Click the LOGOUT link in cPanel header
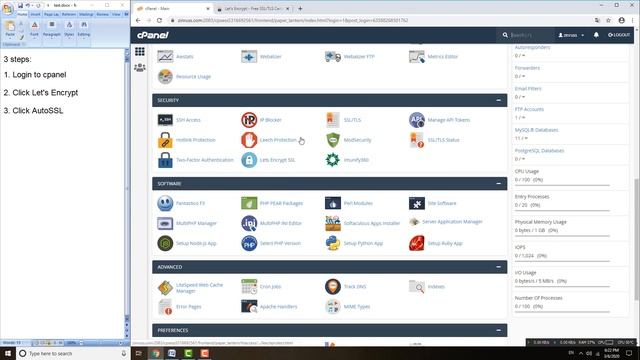640x360 pixels. 619,35
